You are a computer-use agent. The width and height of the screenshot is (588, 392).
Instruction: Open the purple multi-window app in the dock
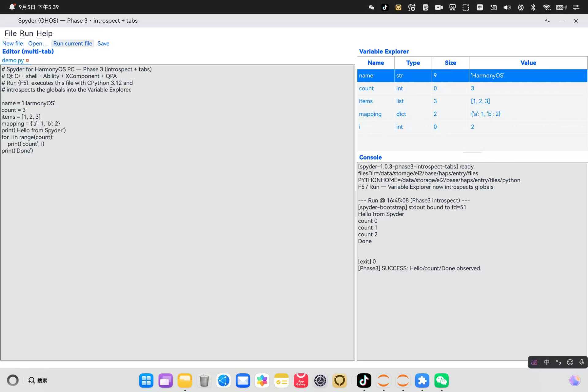pos(165,381)
